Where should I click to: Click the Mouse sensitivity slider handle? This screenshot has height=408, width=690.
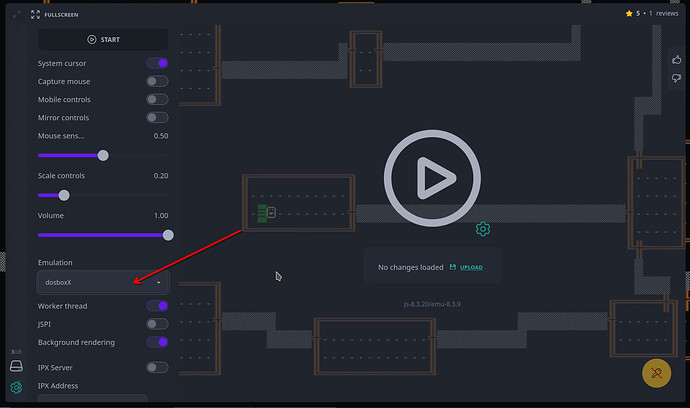tap(103, 155)
